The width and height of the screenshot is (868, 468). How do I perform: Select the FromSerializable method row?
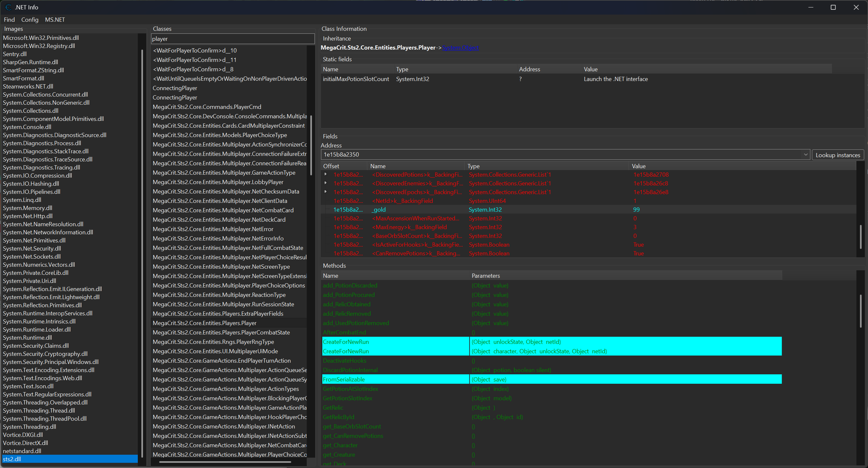344,379
